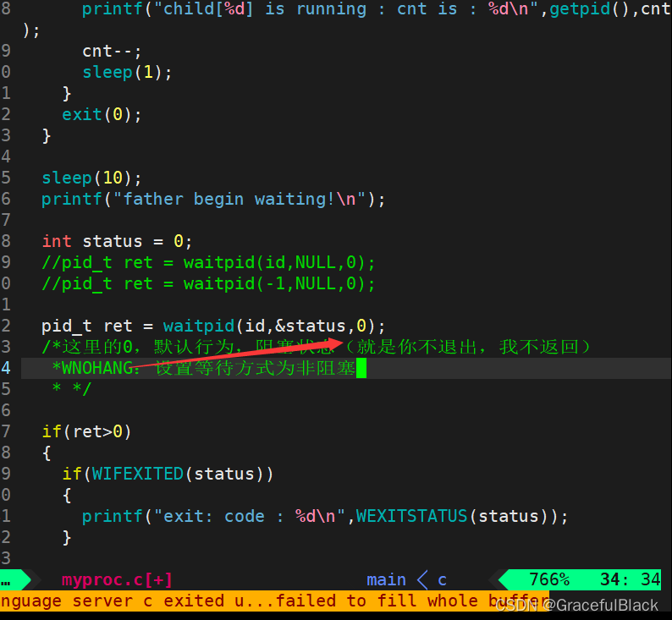Screen dimensions: 672x620
Task: Click the sleep(1); line
Action: [127, 73]
